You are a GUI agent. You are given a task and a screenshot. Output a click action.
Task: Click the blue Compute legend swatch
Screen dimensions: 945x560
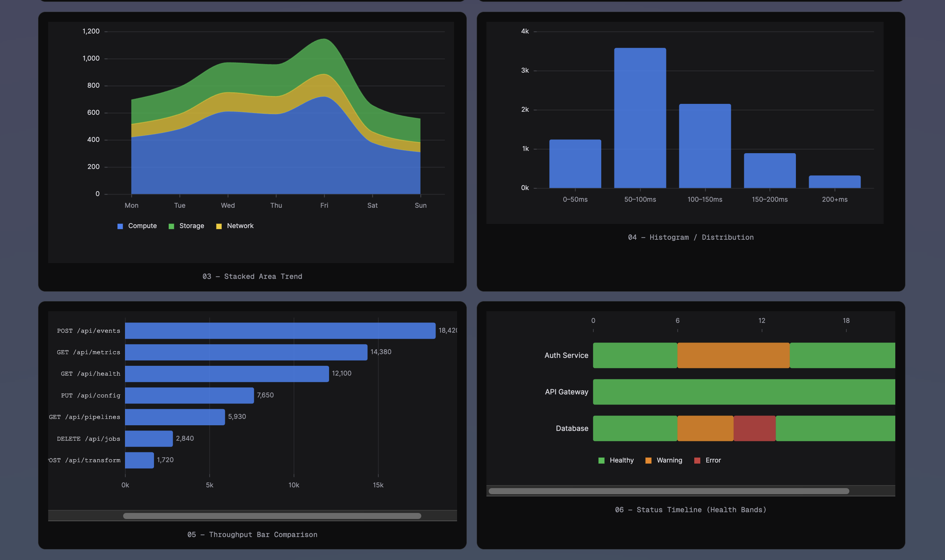coord(120,226)
